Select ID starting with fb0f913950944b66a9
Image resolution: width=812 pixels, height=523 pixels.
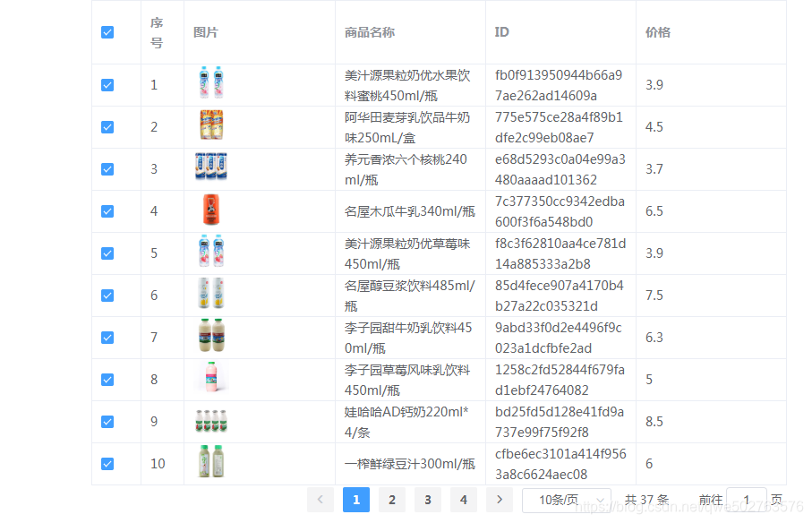[559, 85]
